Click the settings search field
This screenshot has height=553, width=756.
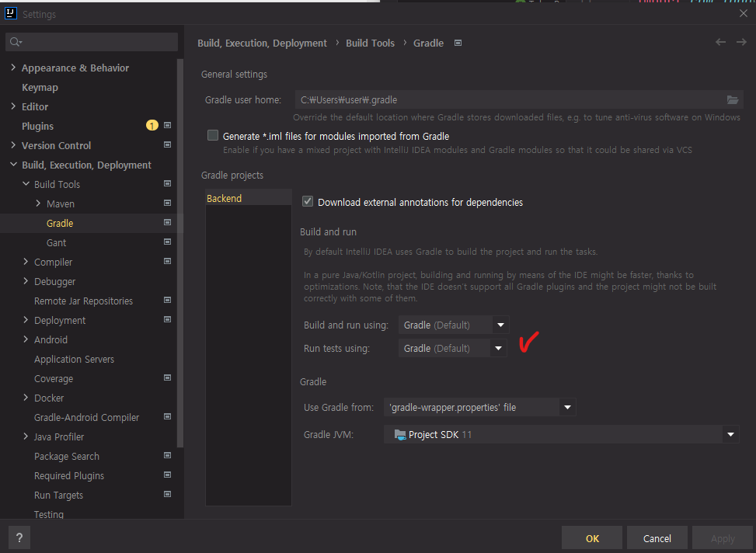(x=92, y=42)
